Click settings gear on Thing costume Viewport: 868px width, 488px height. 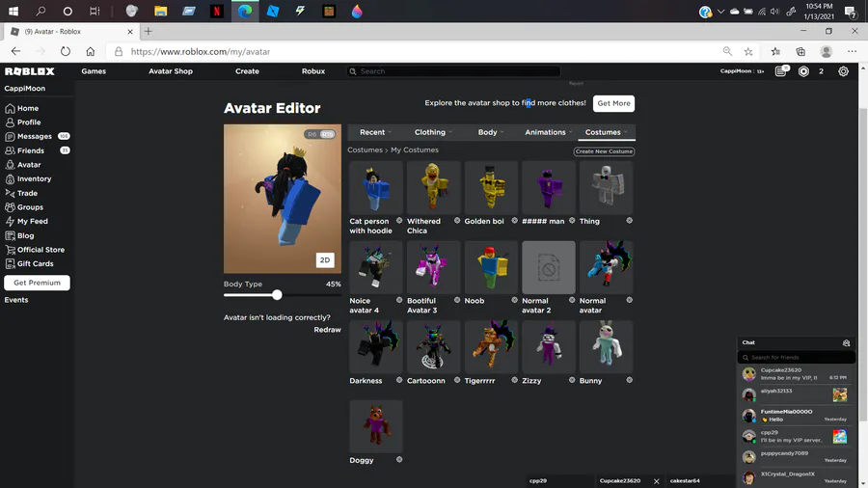(630, 221)
